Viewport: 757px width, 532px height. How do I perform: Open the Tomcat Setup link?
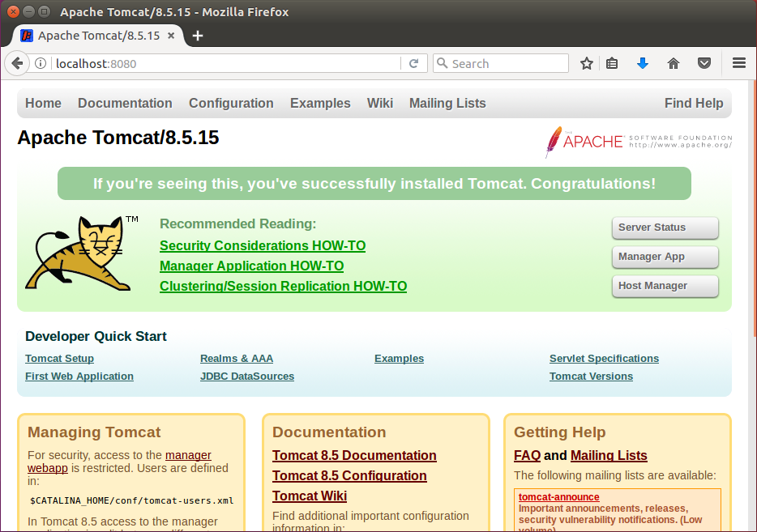[59, 359]
